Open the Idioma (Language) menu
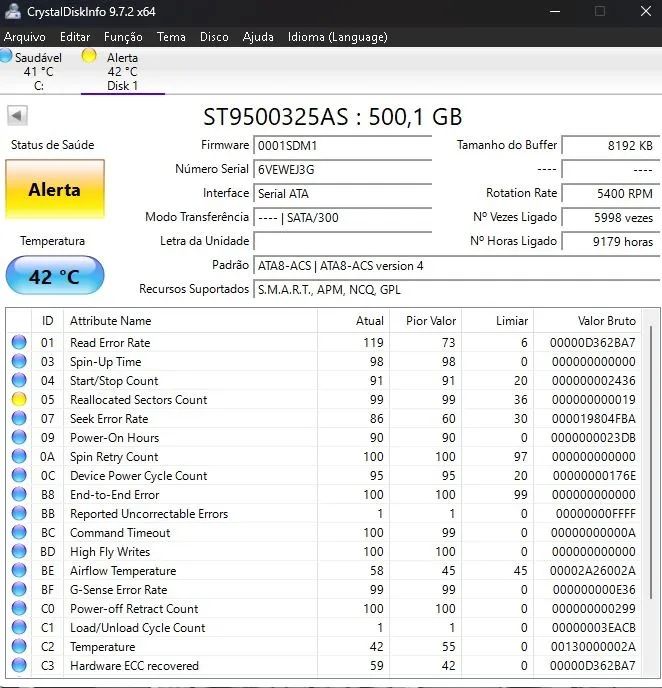The height and width of the screenshot is (688, 662). (338, 37)
